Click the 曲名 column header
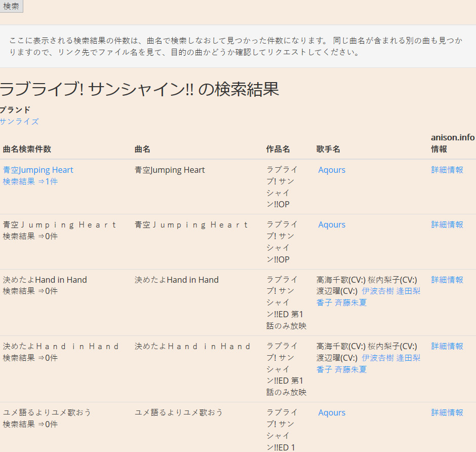Viewport: 476px width, 452px height. point(142,149)
